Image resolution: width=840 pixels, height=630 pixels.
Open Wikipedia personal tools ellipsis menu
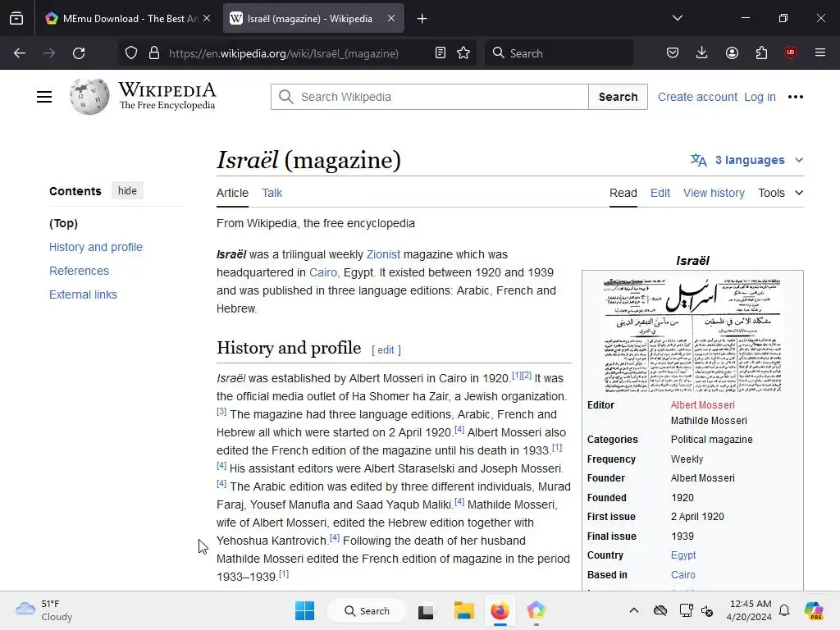point(796,97)
